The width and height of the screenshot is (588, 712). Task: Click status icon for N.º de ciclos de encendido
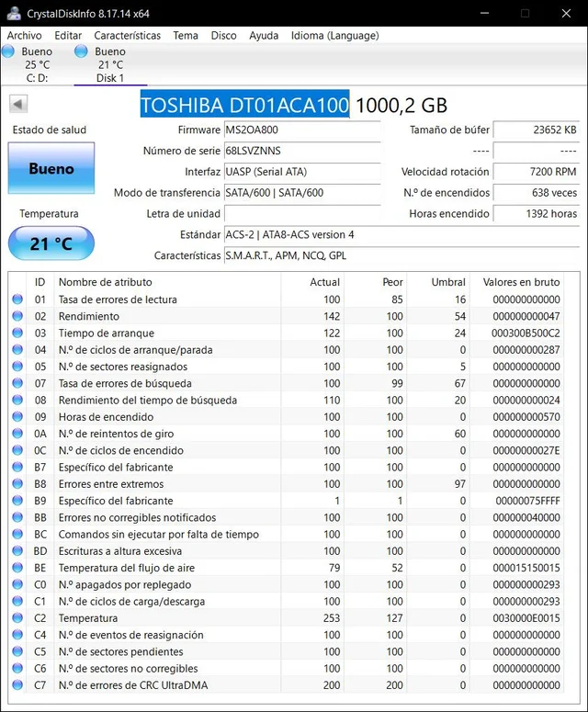(17, 450)
